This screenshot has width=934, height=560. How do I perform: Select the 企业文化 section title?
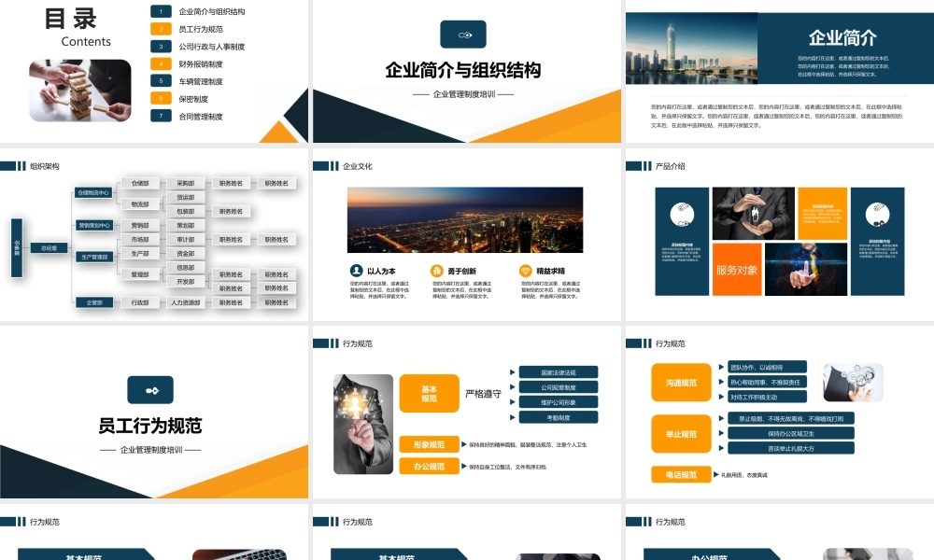[360, 165]
